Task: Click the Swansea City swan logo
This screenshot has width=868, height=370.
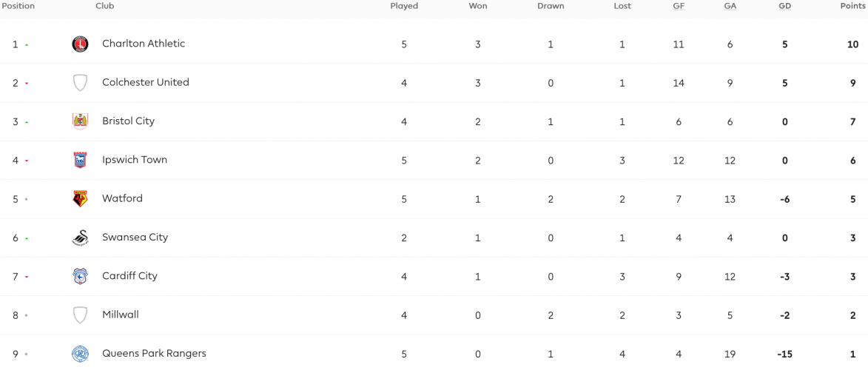Action: click(x=80, y=238)
